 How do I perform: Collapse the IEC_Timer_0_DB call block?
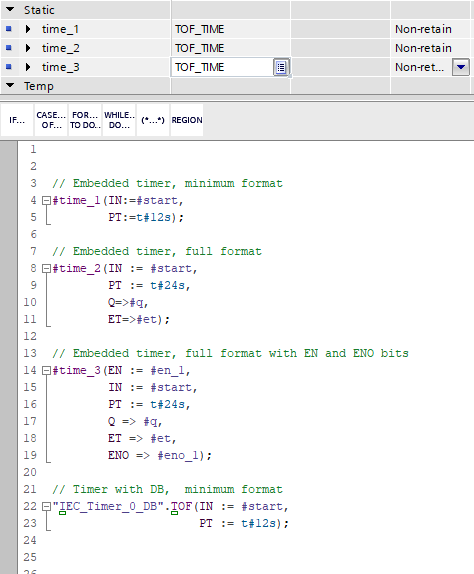tap(46, 507)
